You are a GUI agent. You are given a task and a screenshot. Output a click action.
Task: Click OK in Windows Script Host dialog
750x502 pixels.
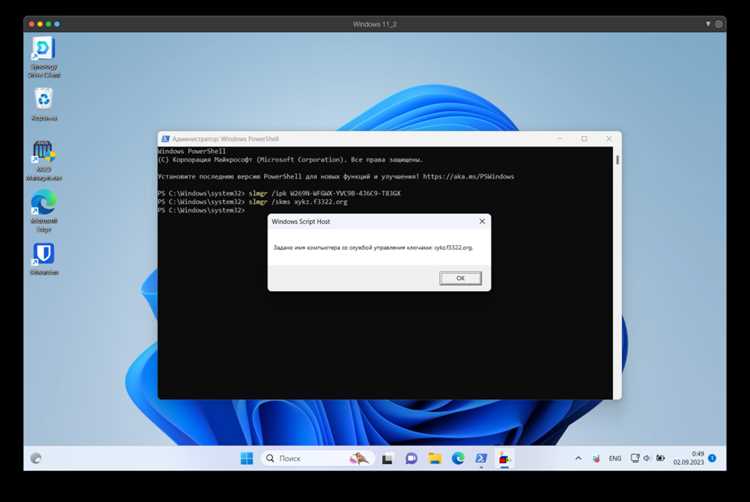460,278
